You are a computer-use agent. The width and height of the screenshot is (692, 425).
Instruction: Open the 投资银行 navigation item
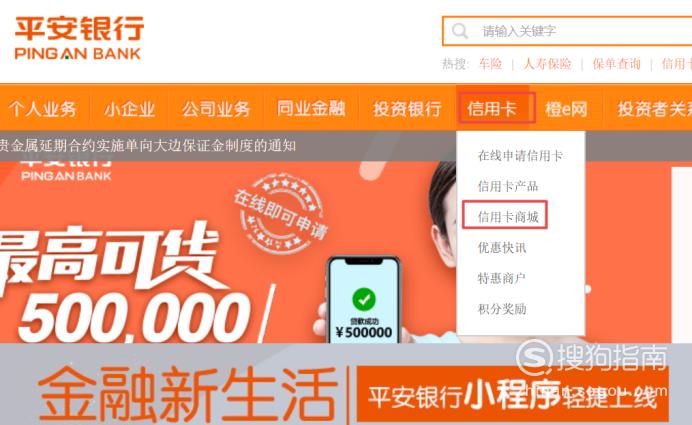(x=407, y=109)
